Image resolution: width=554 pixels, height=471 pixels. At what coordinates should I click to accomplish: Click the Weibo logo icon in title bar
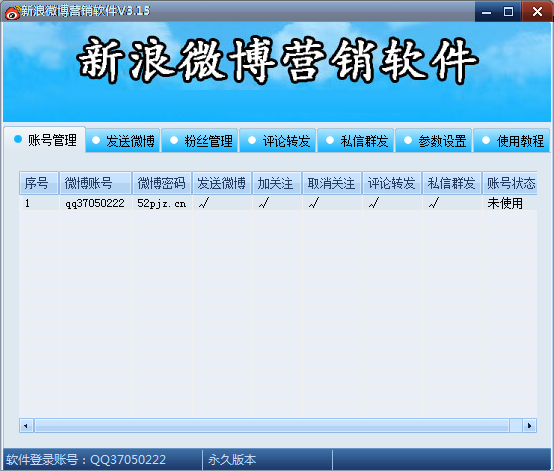click(x=12, y=12)
